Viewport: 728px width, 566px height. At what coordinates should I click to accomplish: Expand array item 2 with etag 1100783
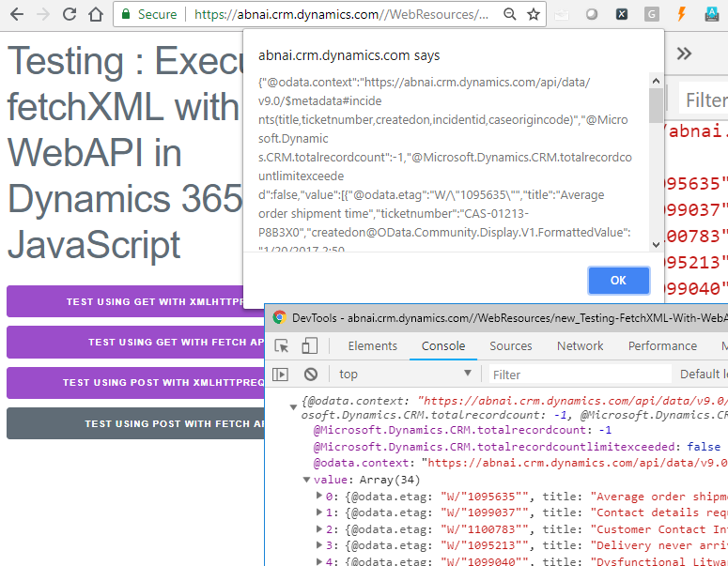click(319, 528)
